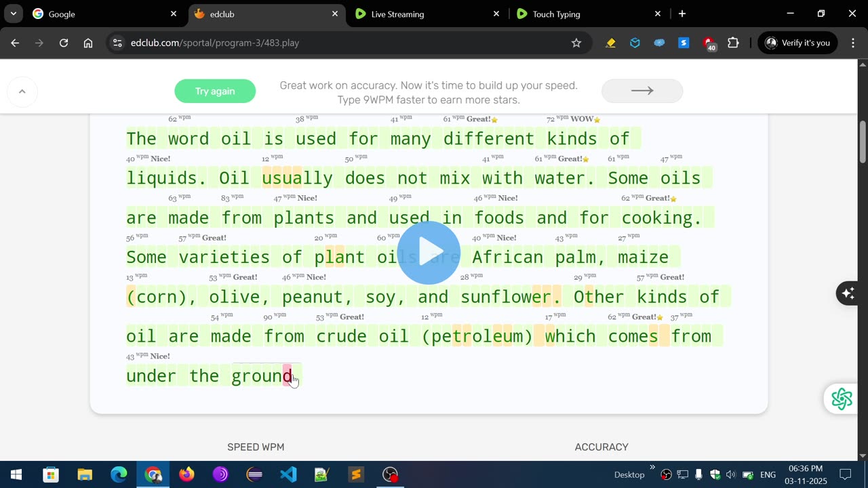
Task: Open Visual Studio Code from the taskbar
Action: [x=288, y=474]
